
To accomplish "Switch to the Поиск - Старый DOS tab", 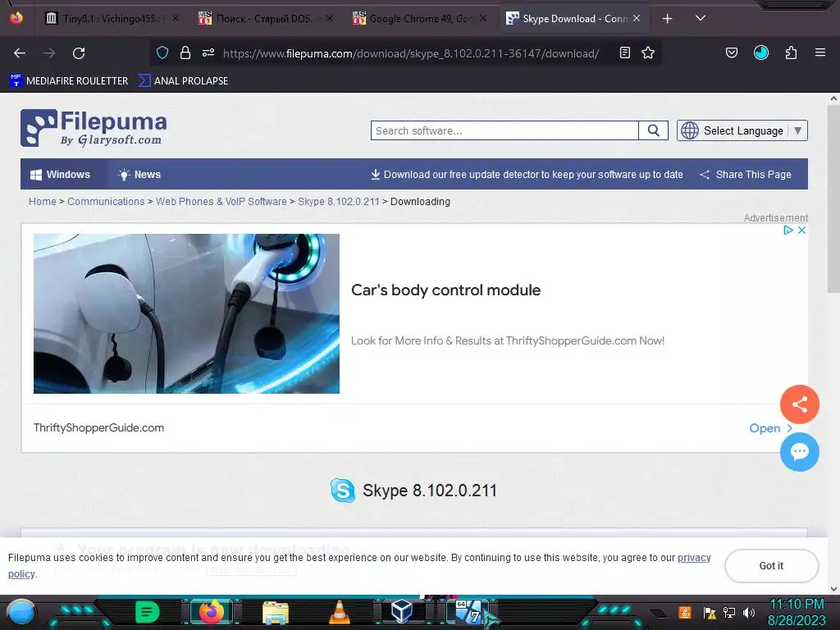I will pyautogui.click(x=263, y=19).
